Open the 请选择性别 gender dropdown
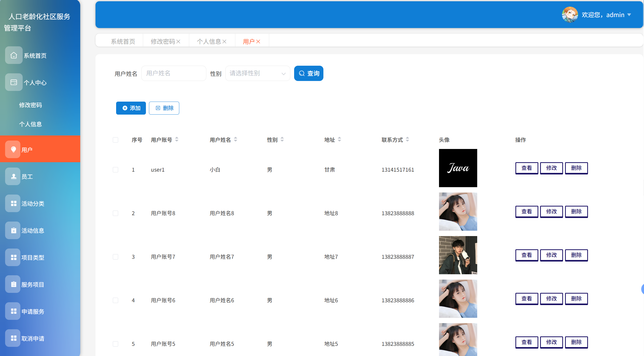Image resolution: width=644 pixels, height=356 pixels. (257, 73)
